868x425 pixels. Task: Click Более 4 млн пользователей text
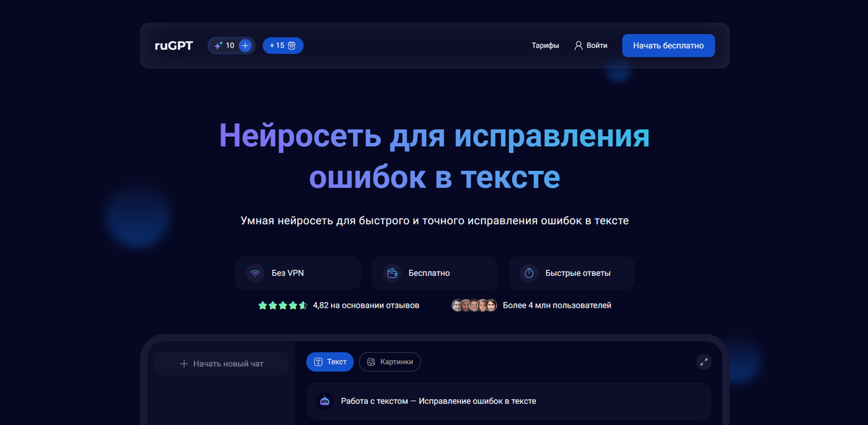[557, 306]
